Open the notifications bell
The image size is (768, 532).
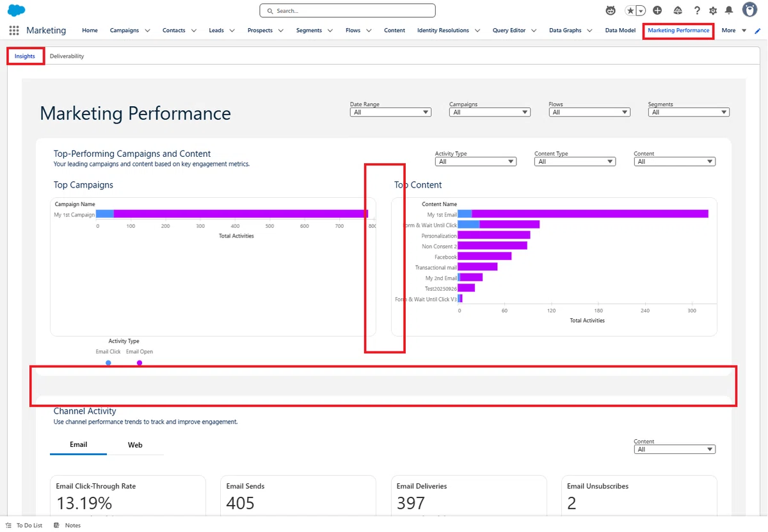pyautogui.click(x=729, y=11)
